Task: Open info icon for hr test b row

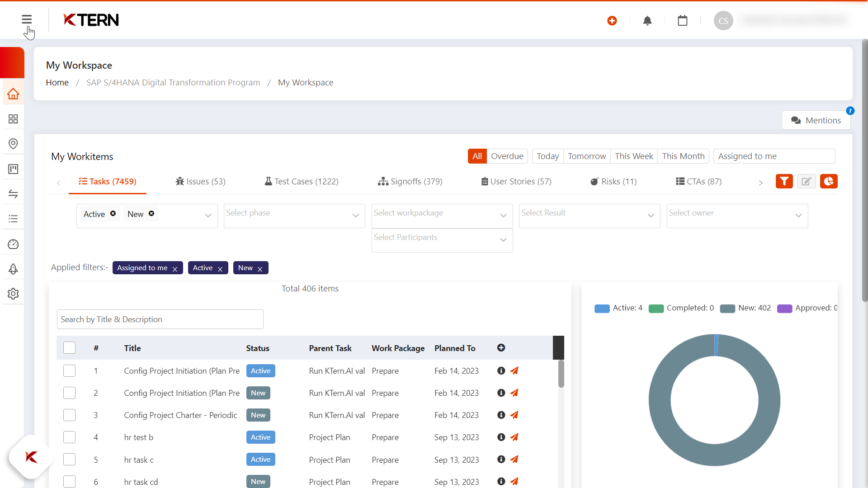Action: tap(501, 437)
